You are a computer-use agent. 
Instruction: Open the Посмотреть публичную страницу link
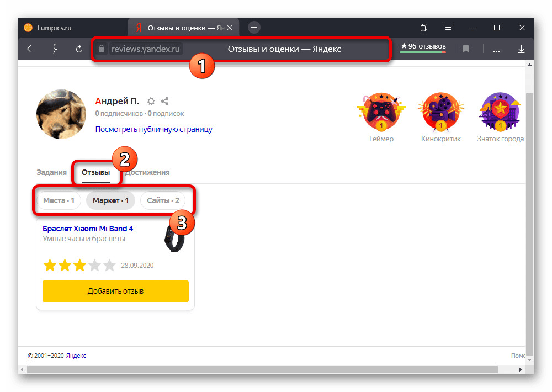click(153, 129)
